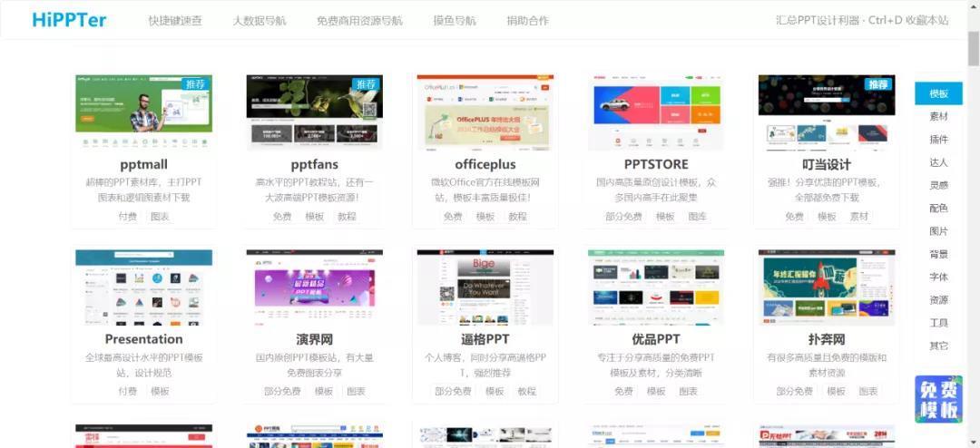
Task: Click the 叮当设计 title link
Action: (826, 164)
